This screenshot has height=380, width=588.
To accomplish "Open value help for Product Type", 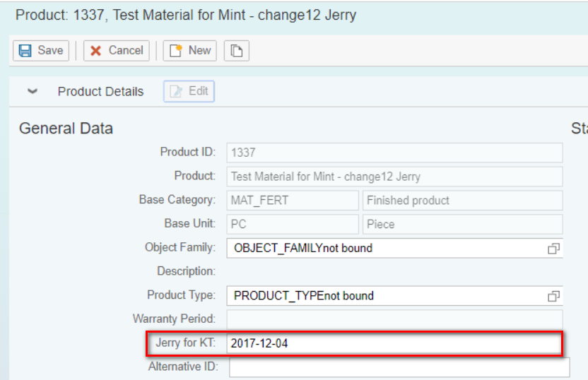I will [553, 297].
